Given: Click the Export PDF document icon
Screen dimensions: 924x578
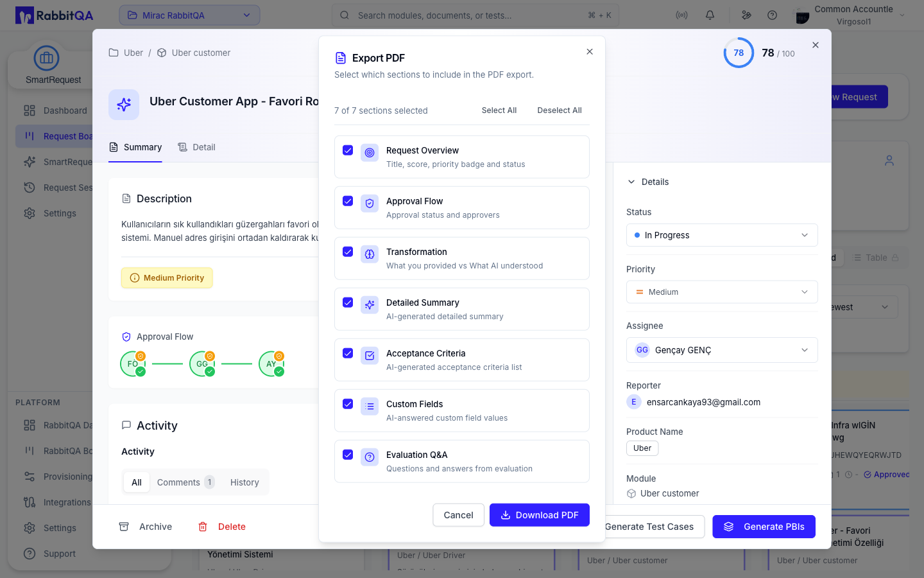Looking at the screenshot, I should 341,58.
